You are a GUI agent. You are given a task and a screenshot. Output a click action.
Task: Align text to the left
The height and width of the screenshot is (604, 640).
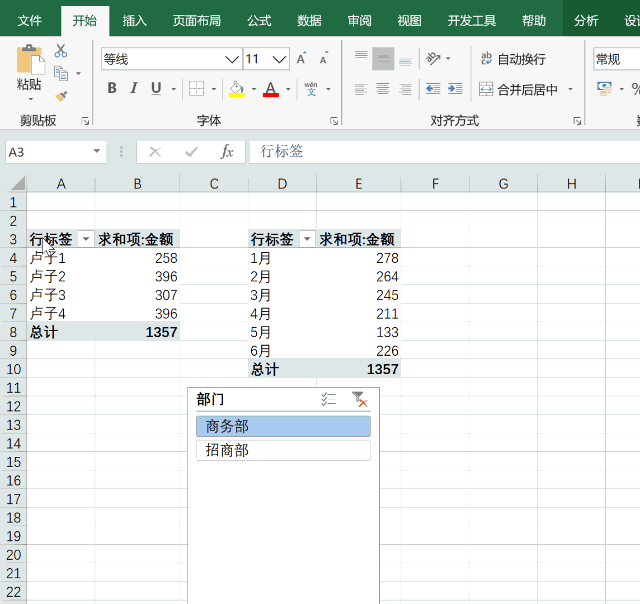(x=361, y=89)
